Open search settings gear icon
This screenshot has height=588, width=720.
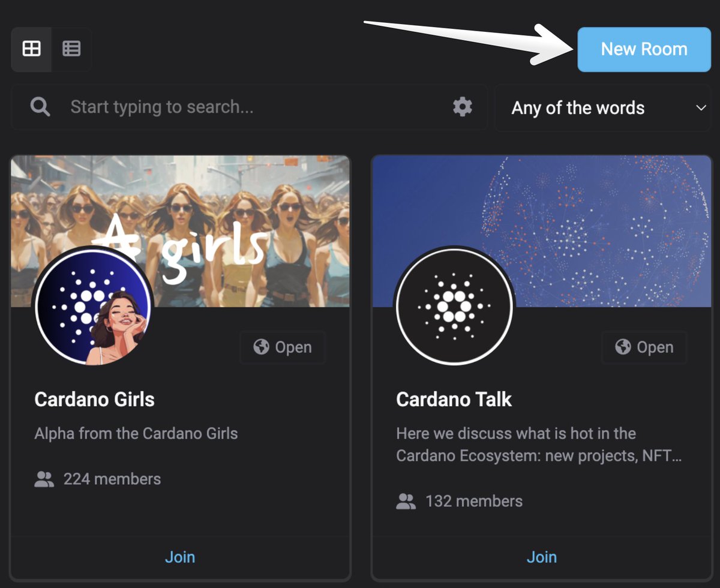point(462,107)
